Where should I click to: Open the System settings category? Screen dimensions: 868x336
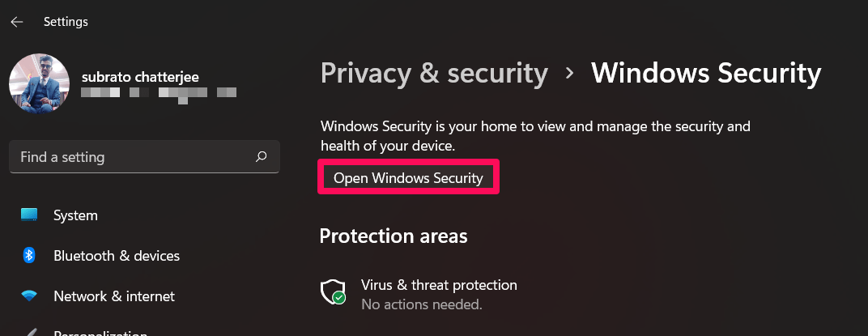pyautogui.click(x=75, y=215)
